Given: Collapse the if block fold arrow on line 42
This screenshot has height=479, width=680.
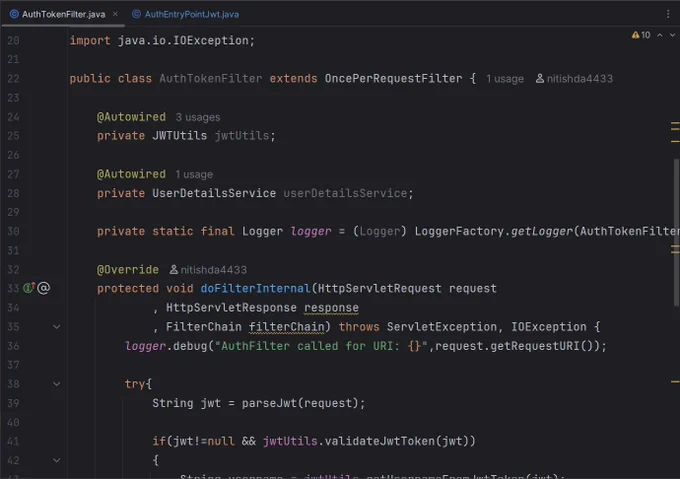Looking at the screenshot, I should point(56,460).
